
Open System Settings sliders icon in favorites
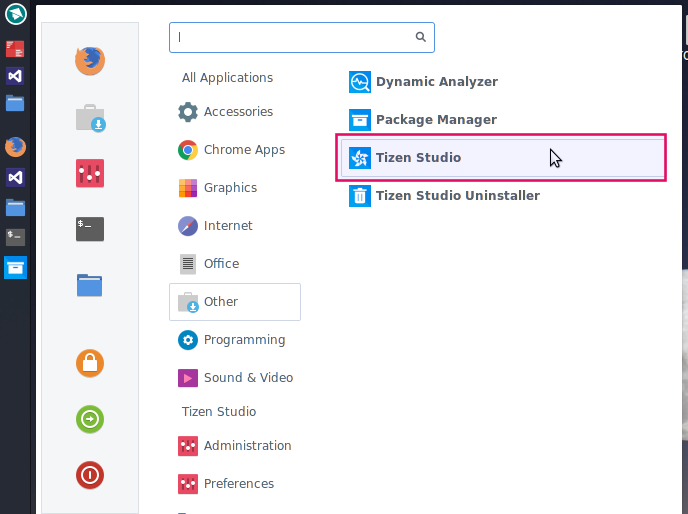90,173
